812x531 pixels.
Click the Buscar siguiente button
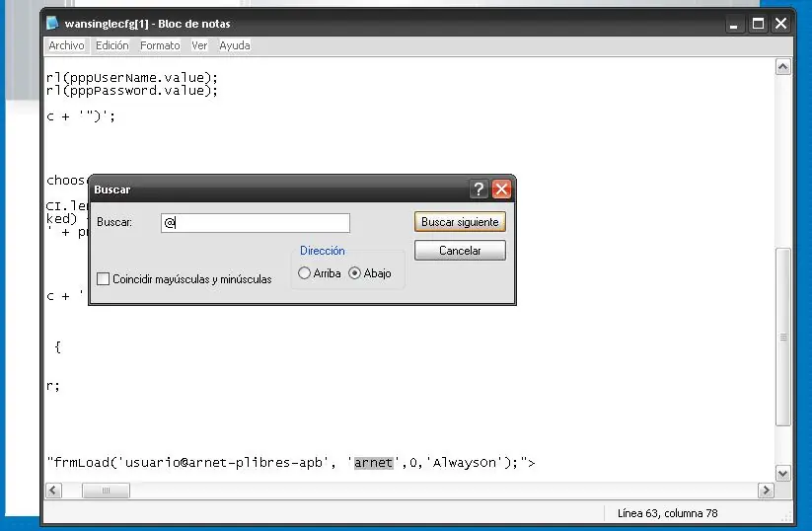(460, 222)
